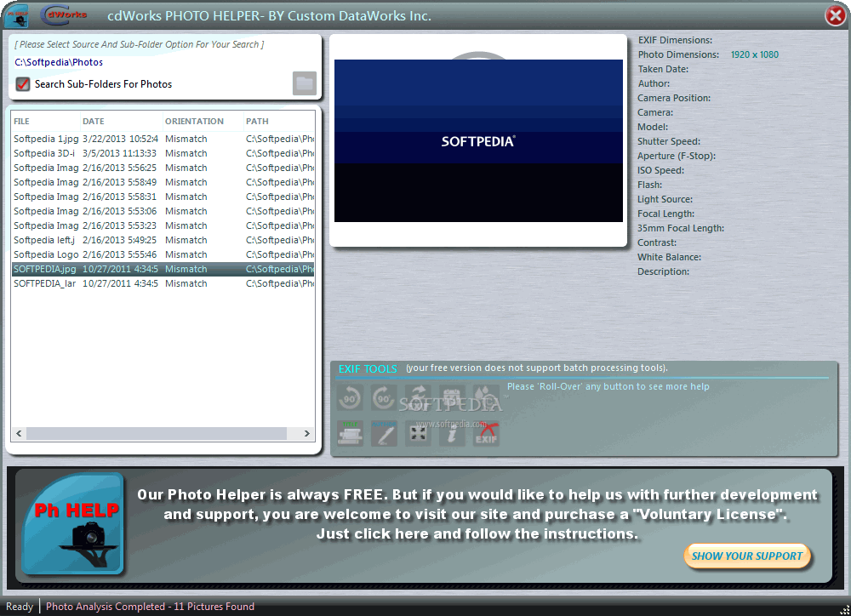The image size is (851, 616).
Task: Click the TITLE books icon
Action: coord(350,433)
